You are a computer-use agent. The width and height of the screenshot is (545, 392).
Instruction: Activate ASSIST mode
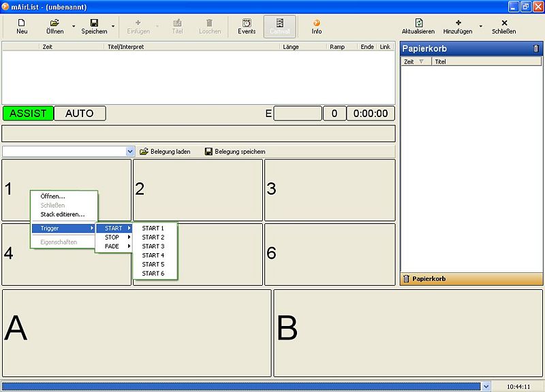pyautogui.click(x=28, y=113)
